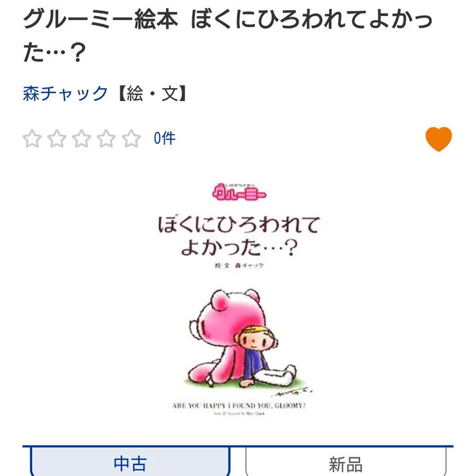The width and height of the screenshot is (476, 476).
Task: Select the second rating star
Action: point(57,138)
